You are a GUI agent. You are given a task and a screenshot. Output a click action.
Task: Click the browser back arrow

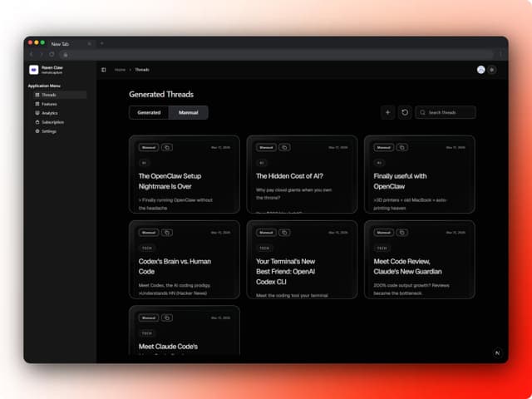pos(32,54)
